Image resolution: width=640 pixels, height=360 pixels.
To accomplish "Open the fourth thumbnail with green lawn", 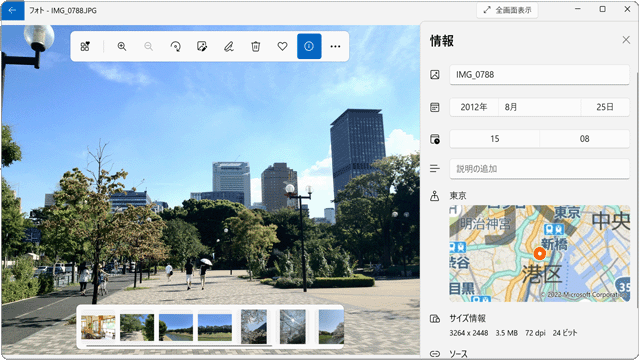I will pos(215,327).
